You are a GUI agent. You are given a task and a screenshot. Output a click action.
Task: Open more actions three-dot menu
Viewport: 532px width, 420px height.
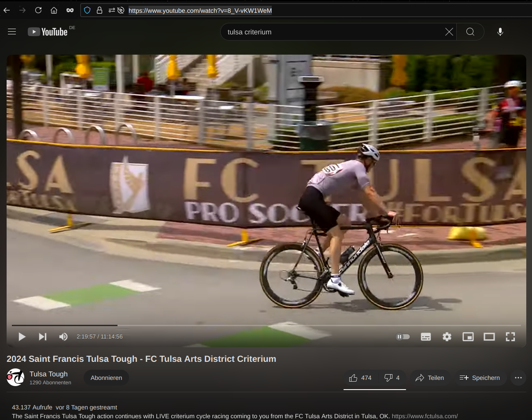[518, 378]
